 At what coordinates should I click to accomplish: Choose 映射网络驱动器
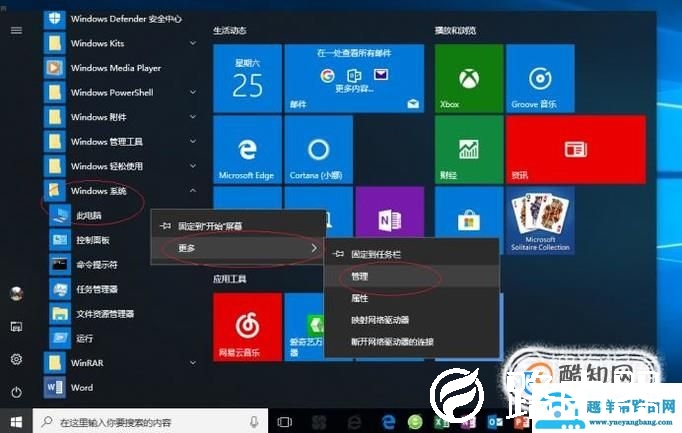tap(412, 320)
